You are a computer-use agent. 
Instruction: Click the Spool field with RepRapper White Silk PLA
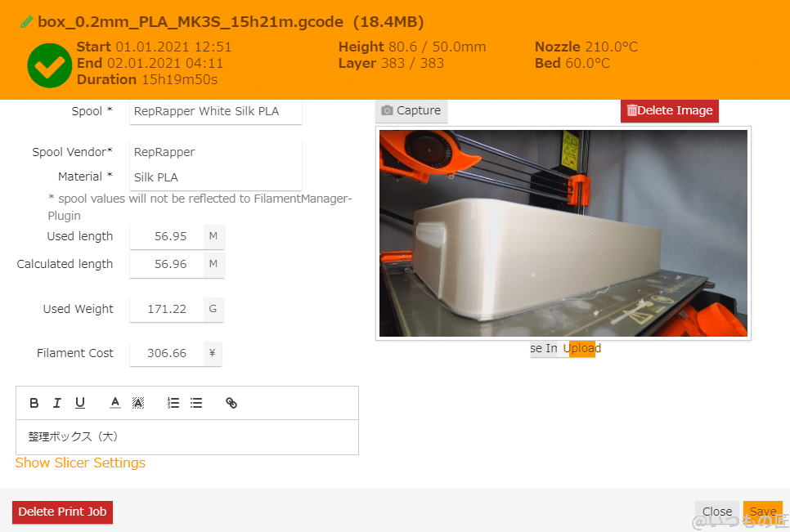(215, 111)
